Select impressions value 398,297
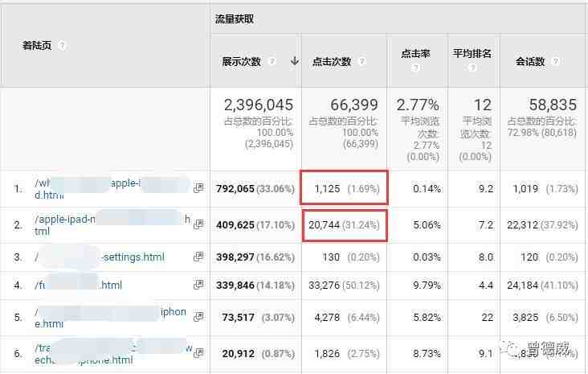This screenshot has width=588, height=374. click(x=235, y=257)
